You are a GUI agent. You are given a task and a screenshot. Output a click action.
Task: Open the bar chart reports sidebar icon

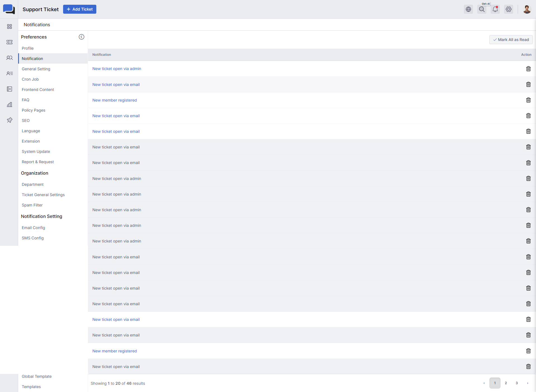(x=9, y=105)
